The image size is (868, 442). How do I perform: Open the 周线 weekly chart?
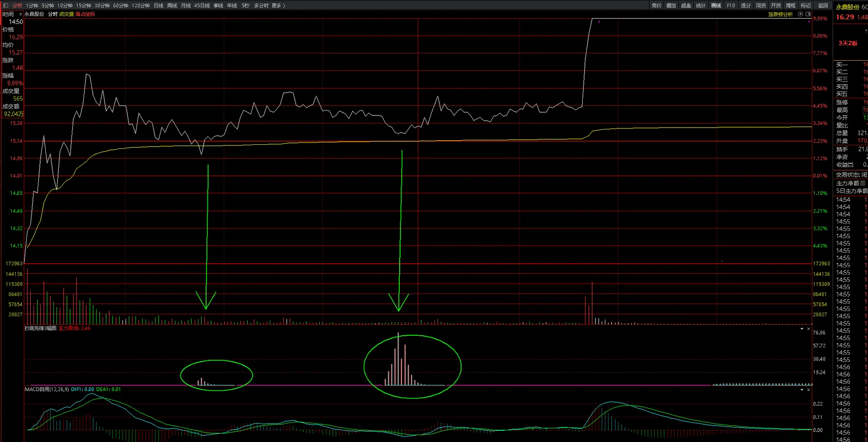(x=172, y=5)
